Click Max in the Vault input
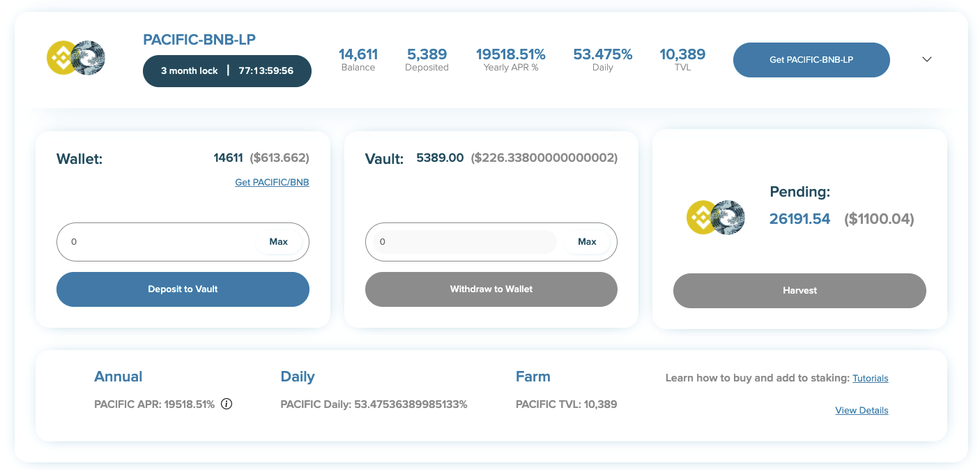Viewport: 980px width, 470px height. (x=587, y=242)
